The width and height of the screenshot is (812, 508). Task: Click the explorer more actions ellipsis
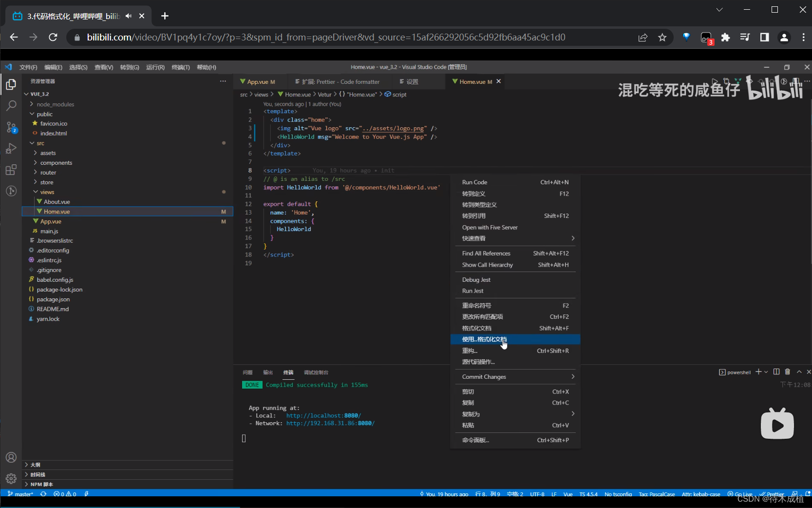tap(223, 81)
